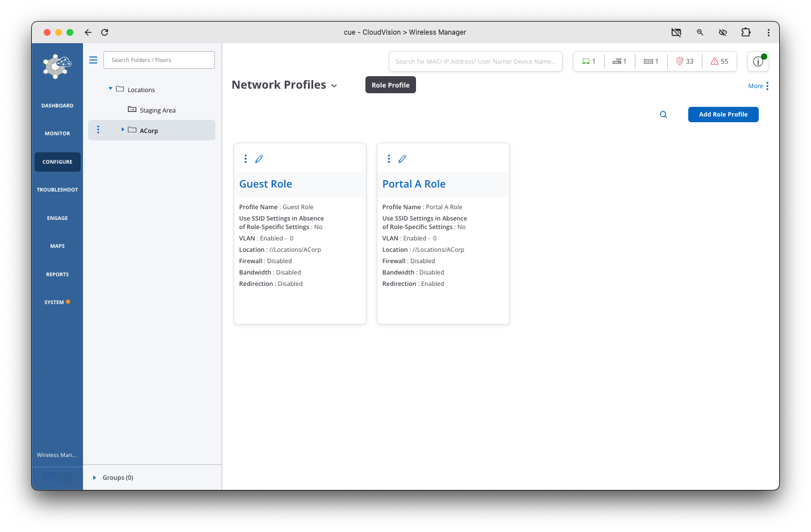This screenshot has width=811, height=532.
Task: Click the search magnifier icon beside Add Role Profile
Action: (663, 115)
